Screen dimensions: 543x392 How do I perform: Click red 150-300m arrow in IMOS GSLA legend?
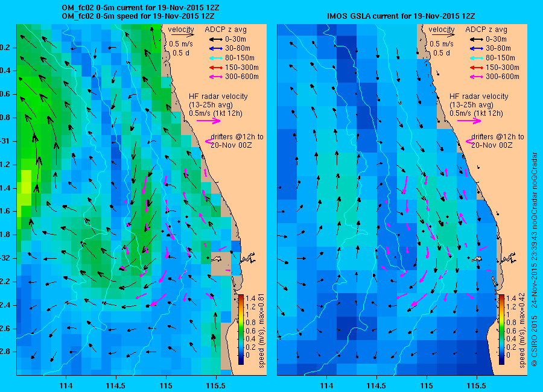pyautogui.click(x=477, y=68)
